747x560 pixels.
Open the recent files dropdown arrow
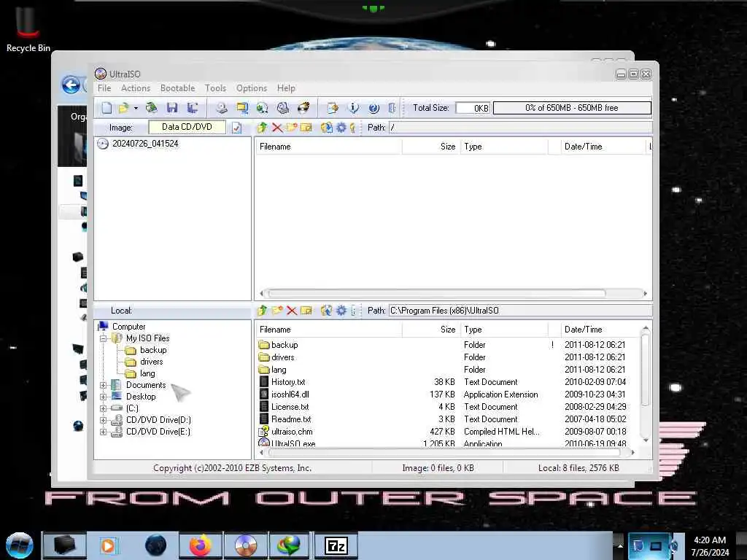[136, 109]
